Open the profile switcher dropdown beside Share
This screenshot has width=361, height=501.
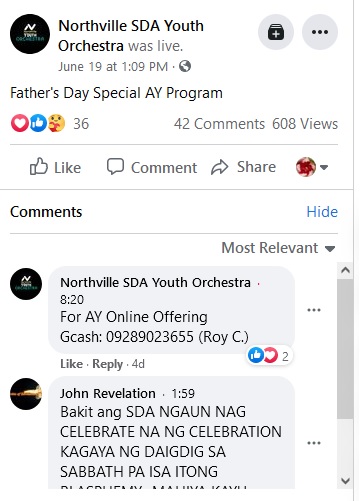pos(312,167)
